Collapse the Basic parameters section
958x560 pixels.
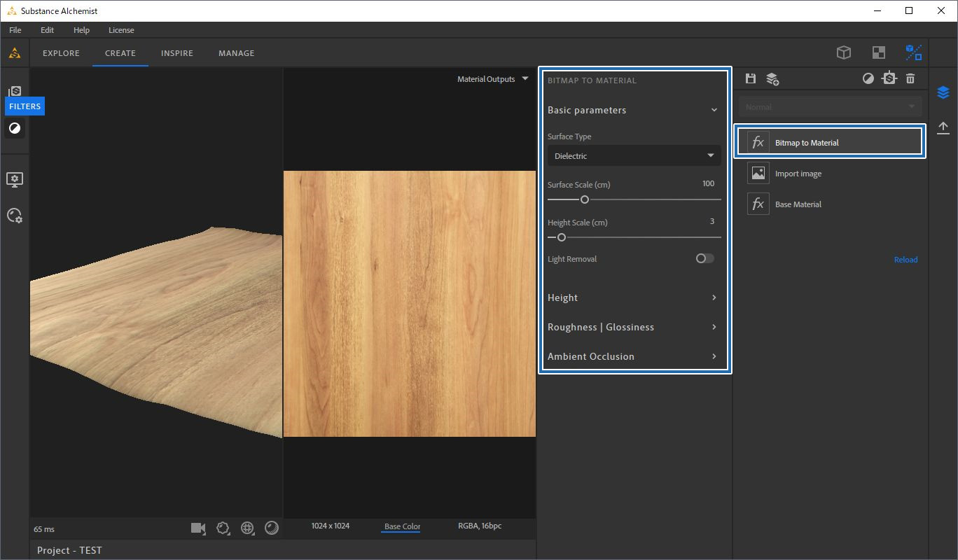(632, 110)
